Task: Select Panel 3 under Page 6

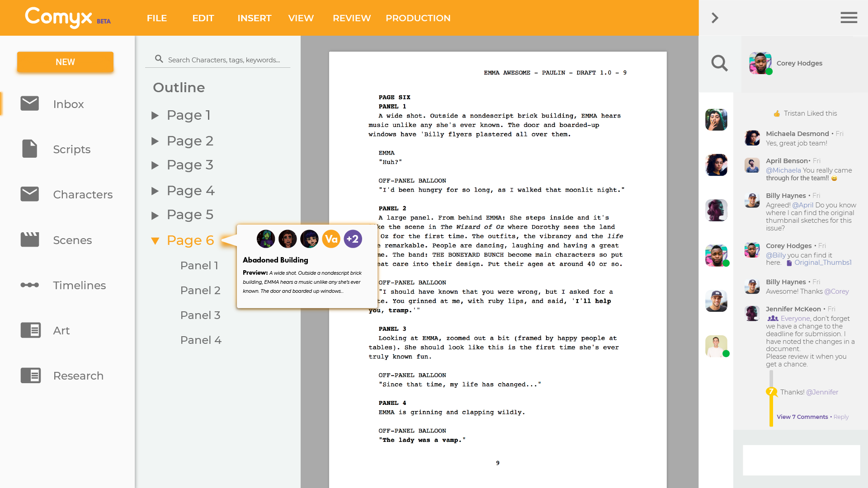Action: [200, 315]
